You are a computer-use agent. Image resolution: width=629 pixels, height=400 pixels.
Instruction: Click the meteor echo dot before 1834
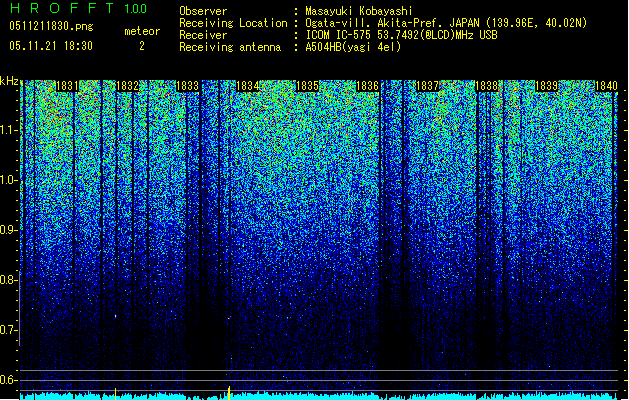229,318
